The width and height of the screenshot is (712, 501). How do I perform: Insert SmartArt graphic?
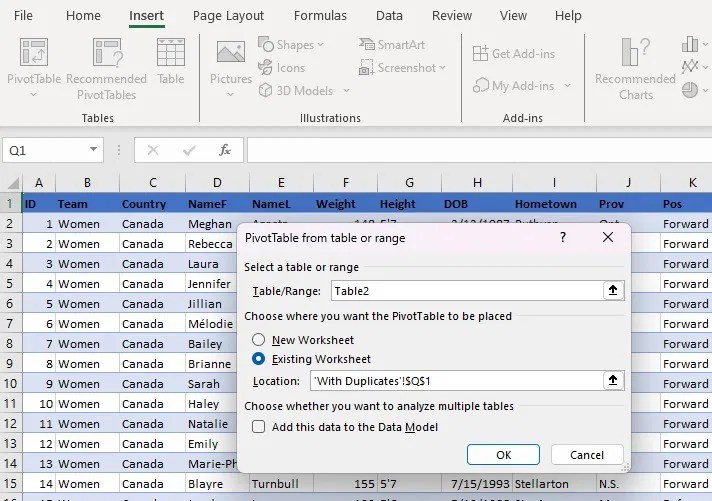(x=392, y=45)
